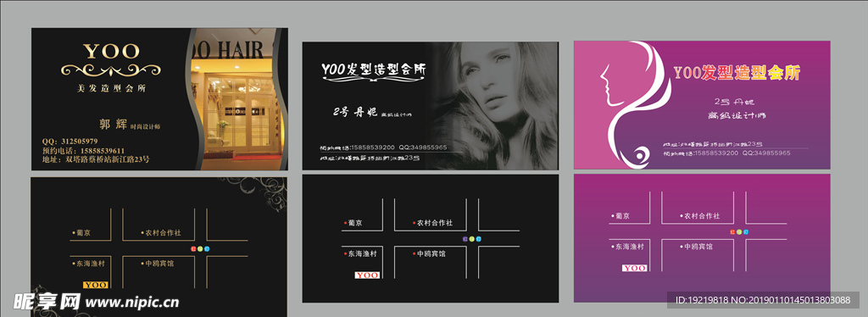This screenshot has width=868, height=317.
Task: Select 2号 丹妮 on the black card
Action: 355,112
